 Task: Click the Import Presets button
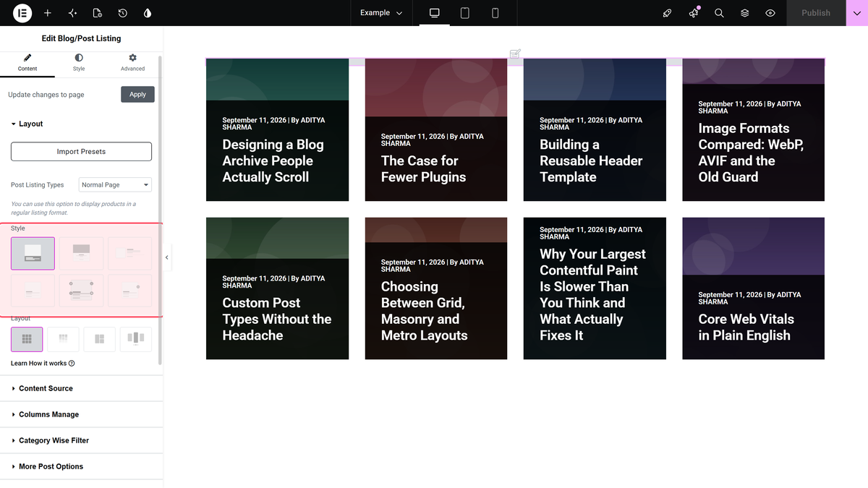[81, 152]
